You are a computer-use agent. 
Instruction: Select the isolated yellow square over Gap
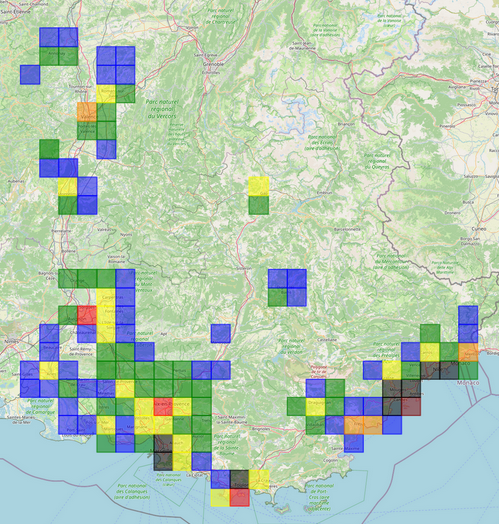pos(259,186)
